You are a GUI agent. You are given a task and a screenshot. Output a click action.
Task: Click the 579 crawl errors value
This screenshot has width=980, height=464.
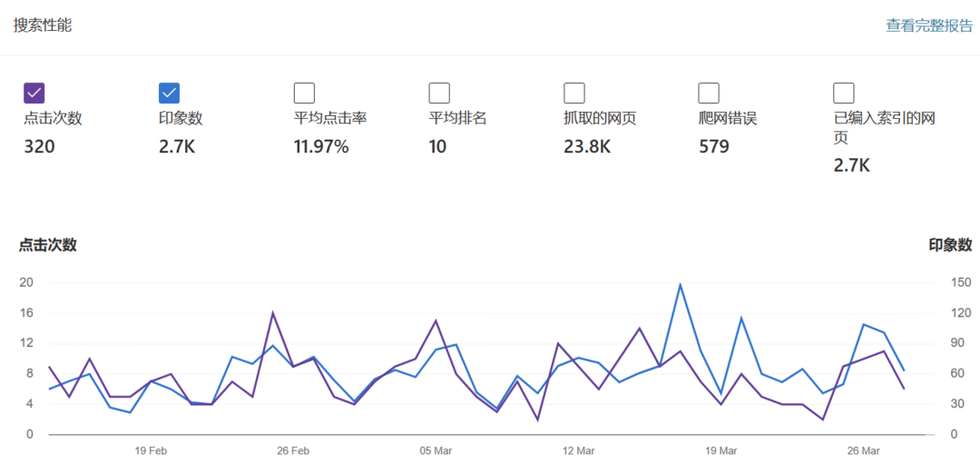714,146
